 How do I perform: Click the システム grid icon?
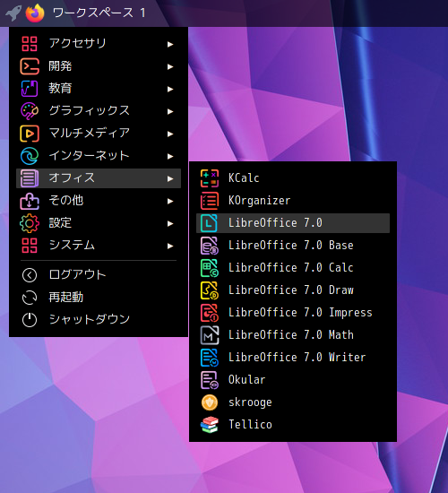(x=30, y=246)
